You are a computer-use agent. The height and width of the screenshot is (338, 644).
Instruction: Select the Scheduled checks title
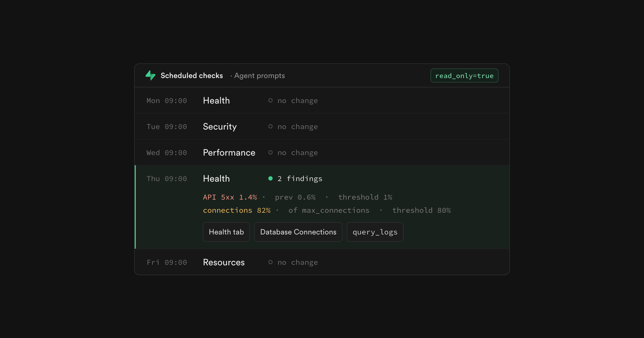click(192, 76)
